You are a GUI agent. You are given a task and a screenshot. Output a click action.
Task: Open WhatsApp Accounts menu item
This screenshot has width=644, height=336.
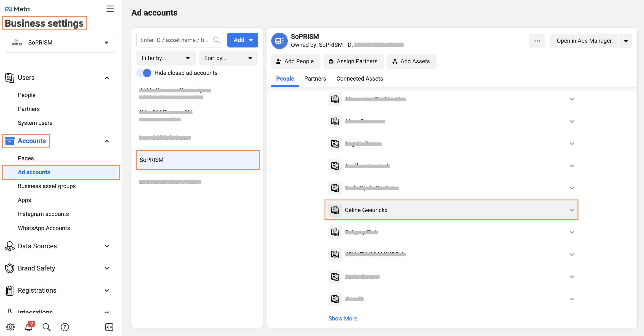point(44,228)
